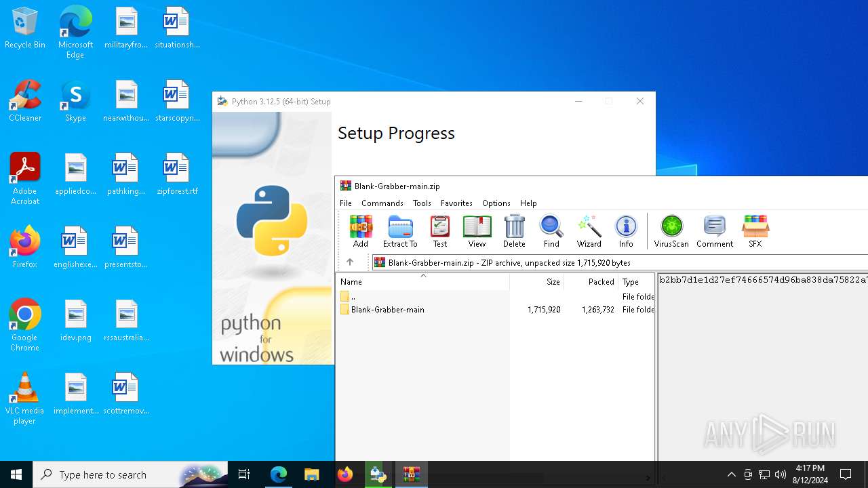Click the Add toolbar icon in WinRAR
Screen dimensions: 868x488
pos(361,232)
